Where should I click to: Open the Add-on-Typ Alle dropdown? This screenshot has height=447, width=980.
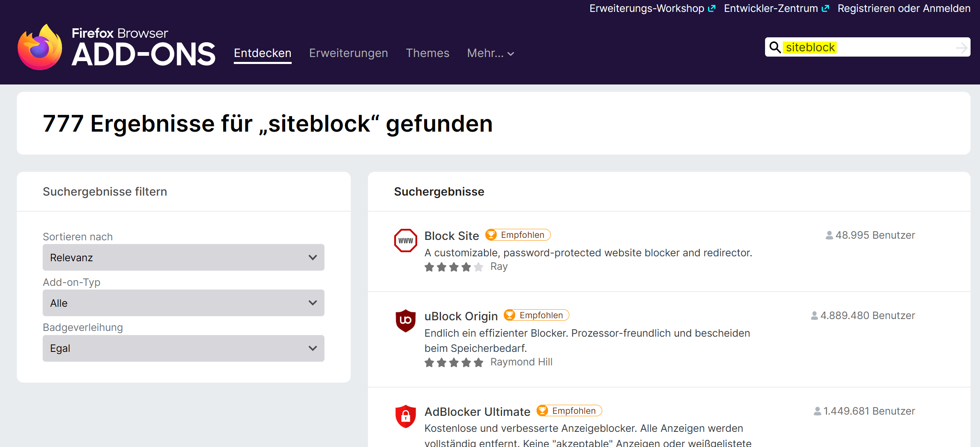point(183,303)
